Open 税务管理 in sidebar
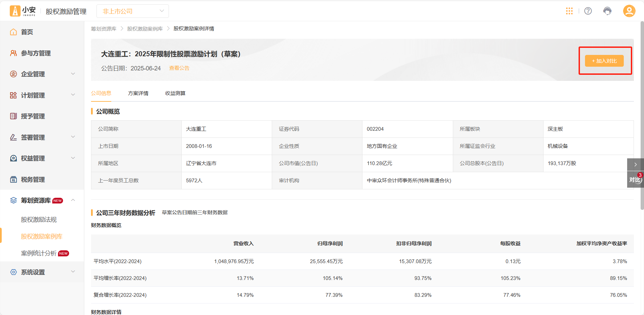The image size is (644, 315). point(33,180)
